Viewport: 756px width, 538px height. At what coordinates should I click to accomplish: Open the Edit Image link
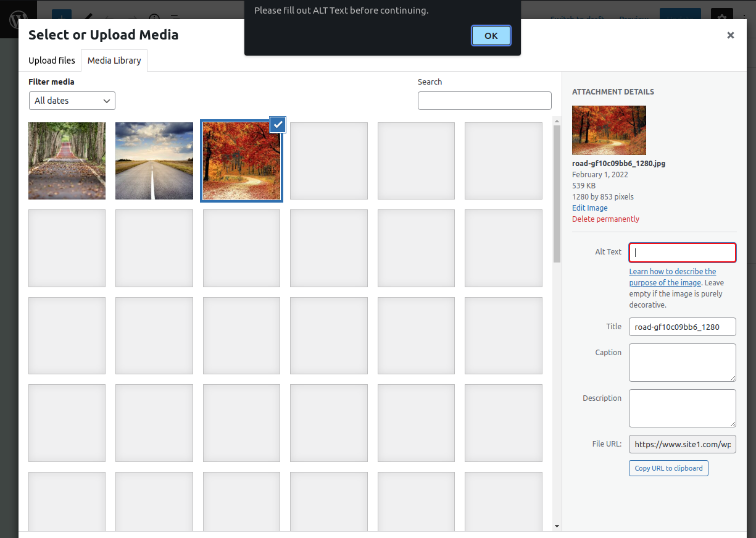590,208
